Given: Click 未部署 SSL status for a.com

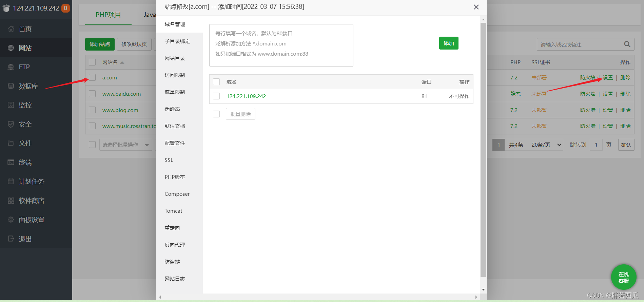Looking at the screenshot, I should click(539, 77).
